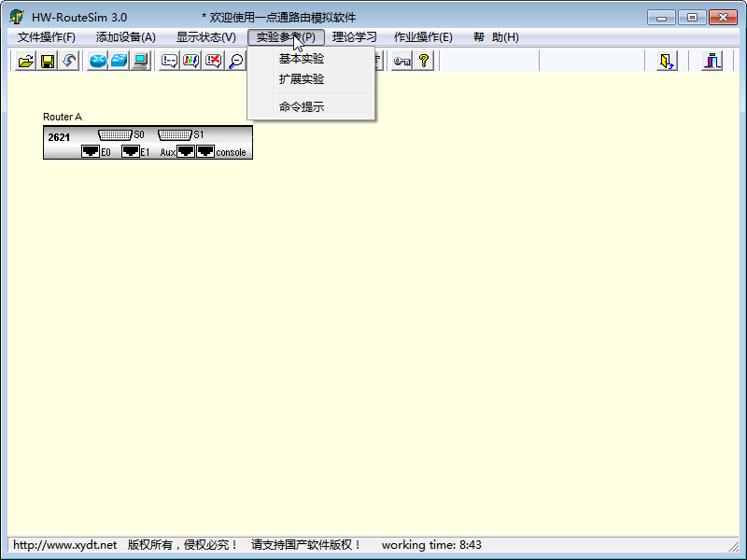The image size is (747, 560).
Task: Click the Aux port on Router A
Action: (186, 151)
